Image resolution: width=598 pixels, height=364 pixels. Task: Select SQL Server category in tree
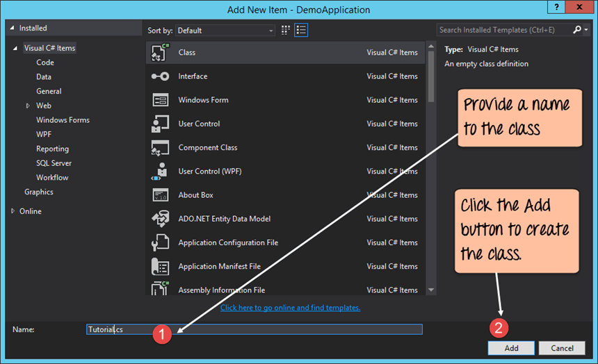coord(54,163)
